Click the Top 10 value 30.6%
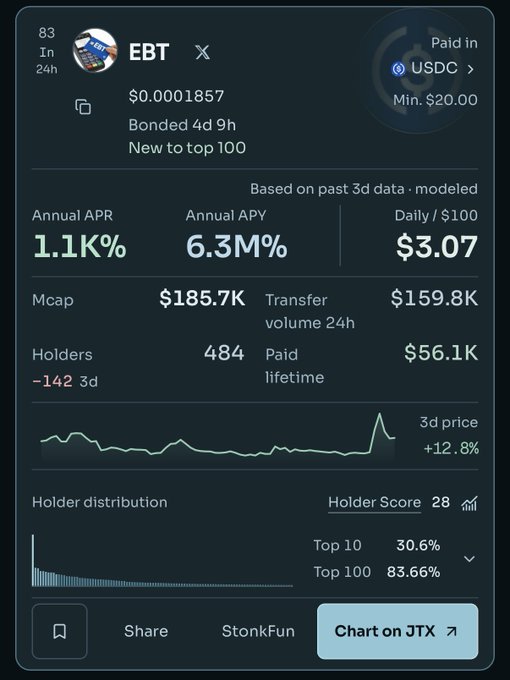510x680 pixels. click(418, 545)
